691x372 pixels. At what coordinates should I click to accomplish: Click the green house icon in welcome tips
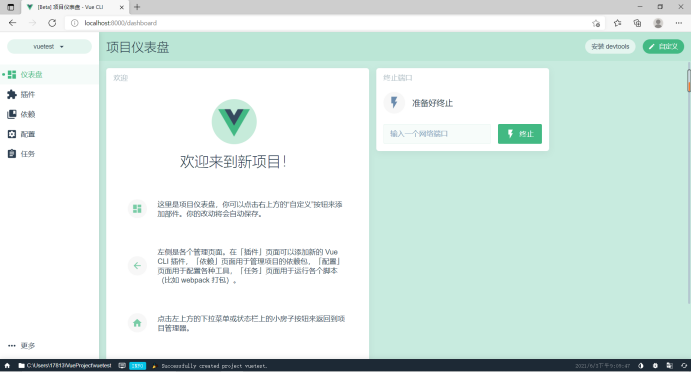pyautogui.click(x=137, y=323)
